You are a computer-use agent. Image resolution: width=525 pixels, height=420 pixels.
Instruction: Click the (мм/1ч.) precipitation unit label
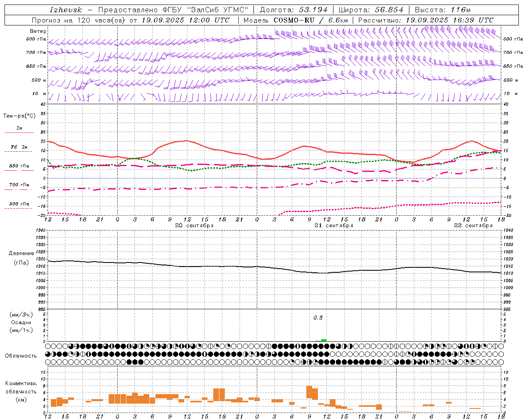(21, 331)
